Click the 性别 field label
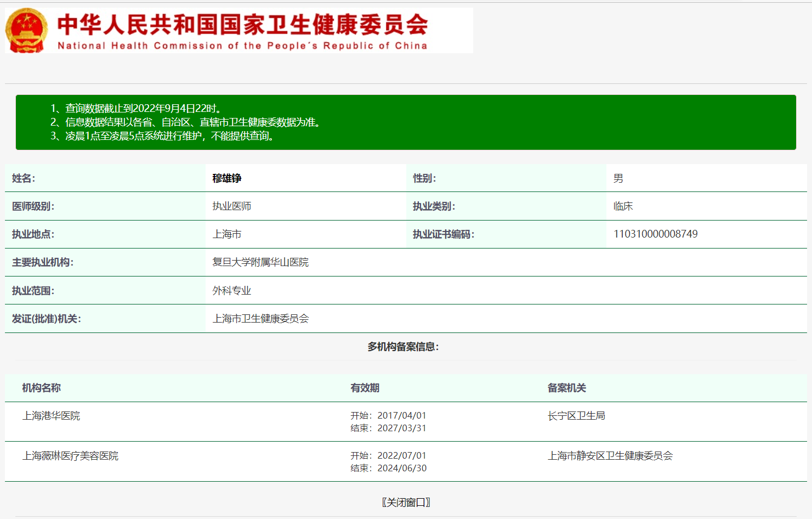Image resolution: width=812 pixels, height=519 pixels. point(424,178)
